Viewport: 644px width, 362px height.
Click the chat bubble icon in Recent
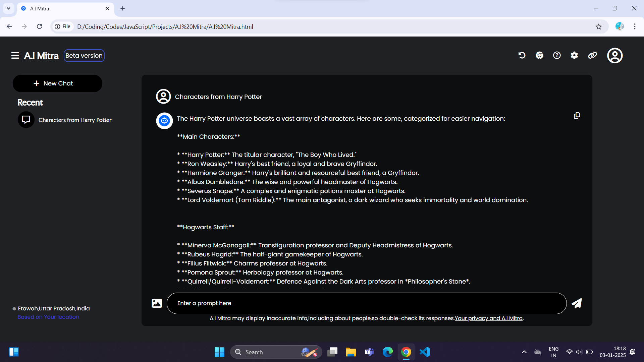pos(26,120)
